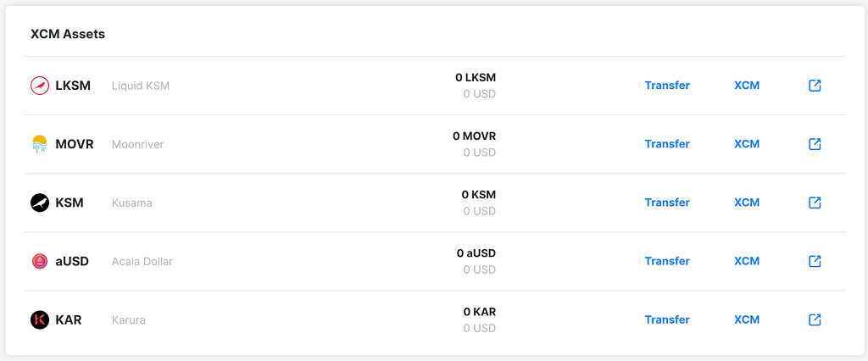868x361 pixels.
Task: Open XCM for the KAR asset
Action: click(x=747, y=319)
